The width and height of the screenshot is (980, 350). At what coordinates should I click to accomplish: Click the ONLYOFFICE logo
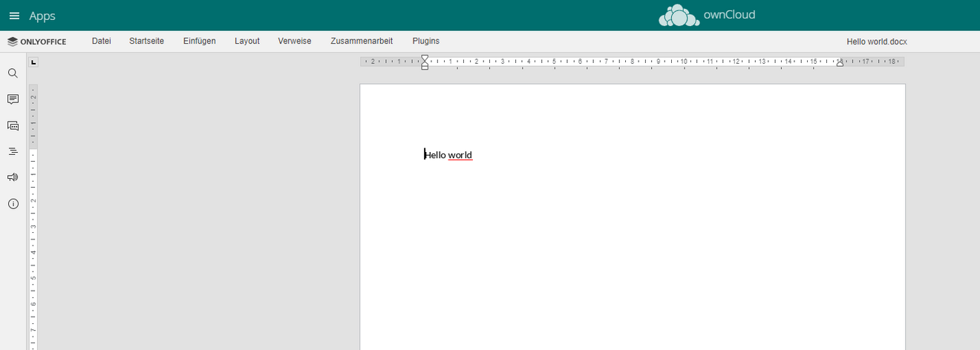tap(37, 42)
